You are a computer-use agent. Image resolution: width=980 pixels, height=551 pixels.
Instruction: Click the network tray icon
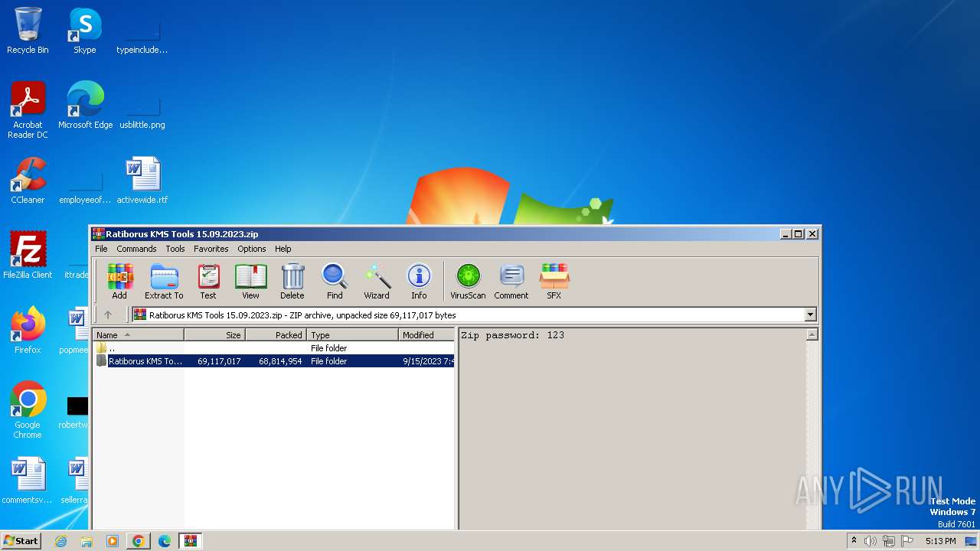pyautogui.click(x=889, y=541)
